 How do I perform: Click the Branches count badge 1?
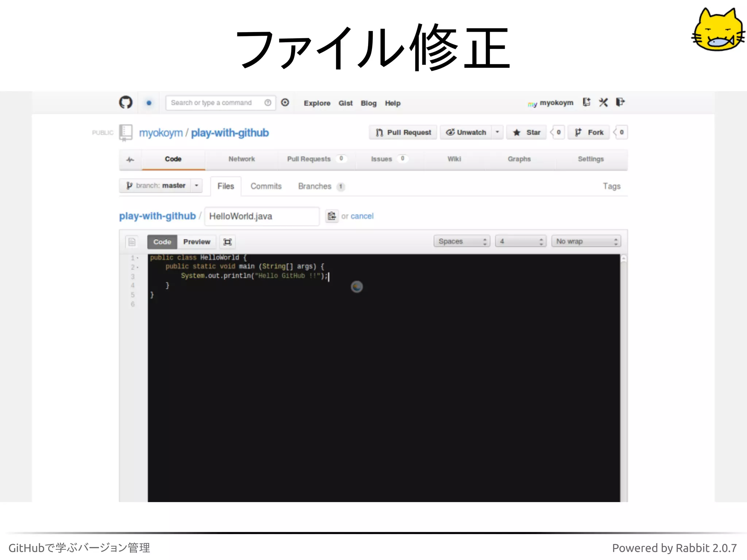[x=341, y=187]
